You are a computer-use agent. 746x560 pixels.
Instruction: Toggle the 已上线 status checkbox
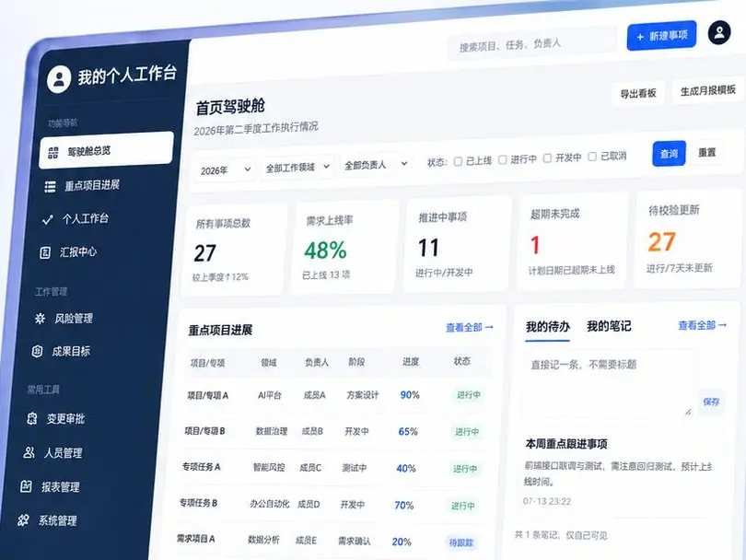coord(458,161)
